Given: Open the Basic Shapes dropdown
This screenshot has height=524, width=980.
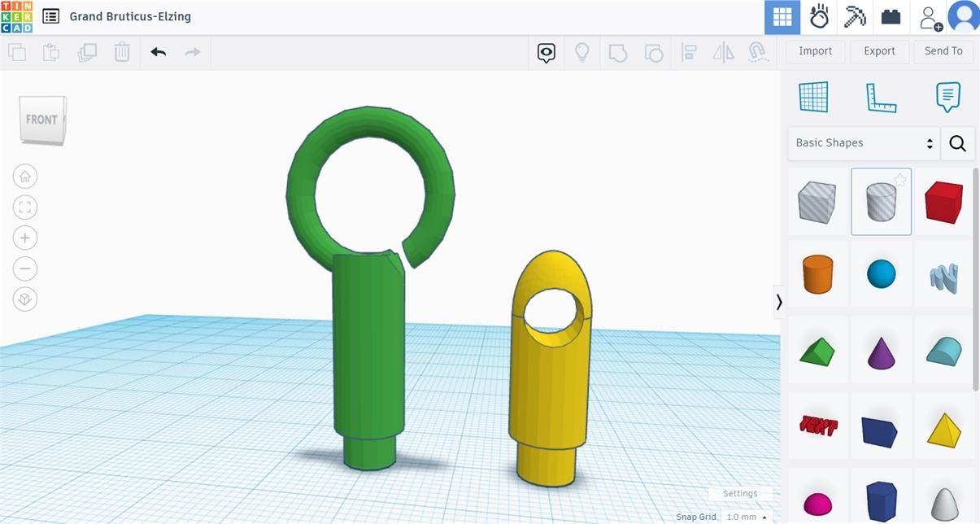Looking at the screenshot, I should [x=864, y=143].
